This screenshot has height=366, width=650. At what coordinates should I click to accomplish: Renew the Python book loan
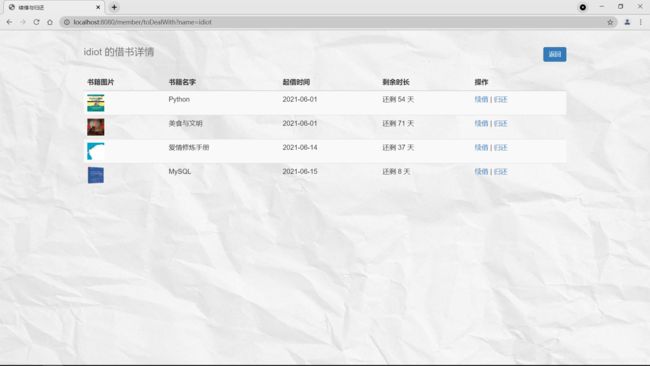pyautogui.click(x=481, y=99)
